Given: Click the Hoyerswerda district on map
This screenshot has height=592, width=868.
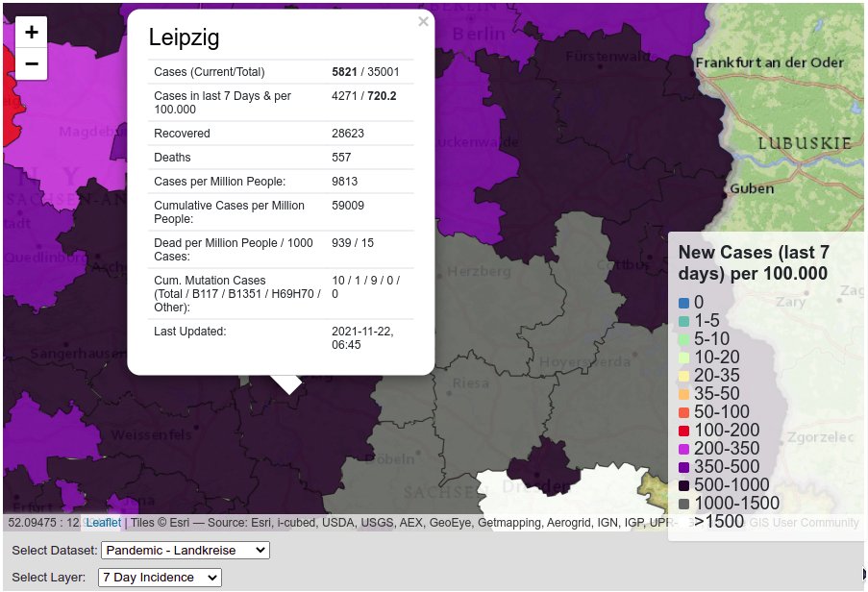Looking at the screenshot, I should point(585,362).
